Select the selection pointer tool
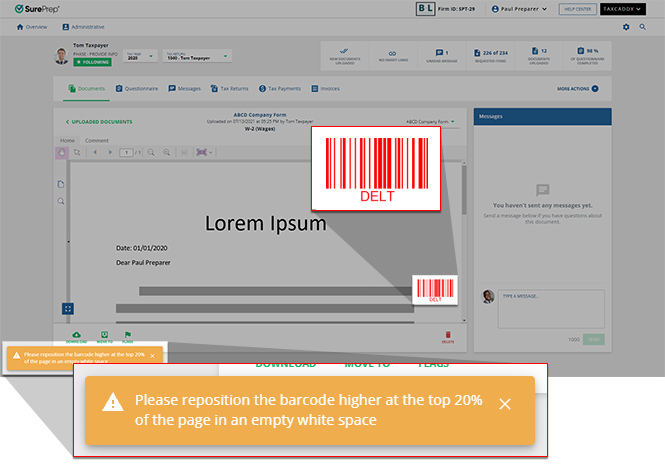 77,152
